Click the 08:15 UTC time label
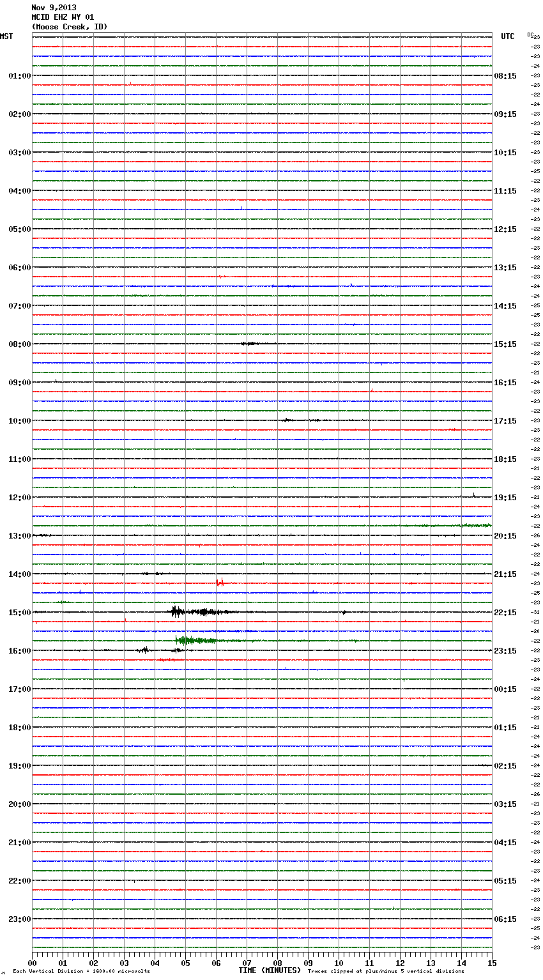The height and width of the screenshot is (980, 543). 505,76
